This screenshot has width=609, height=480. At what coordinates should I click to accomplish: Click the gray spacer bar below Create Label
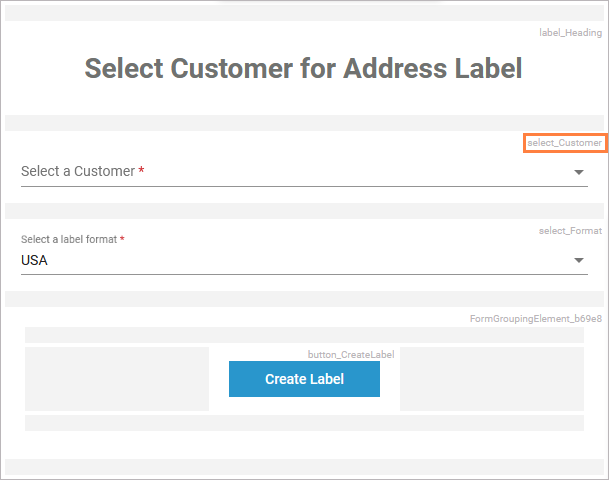pyautogui.click(x=304, y=422)
